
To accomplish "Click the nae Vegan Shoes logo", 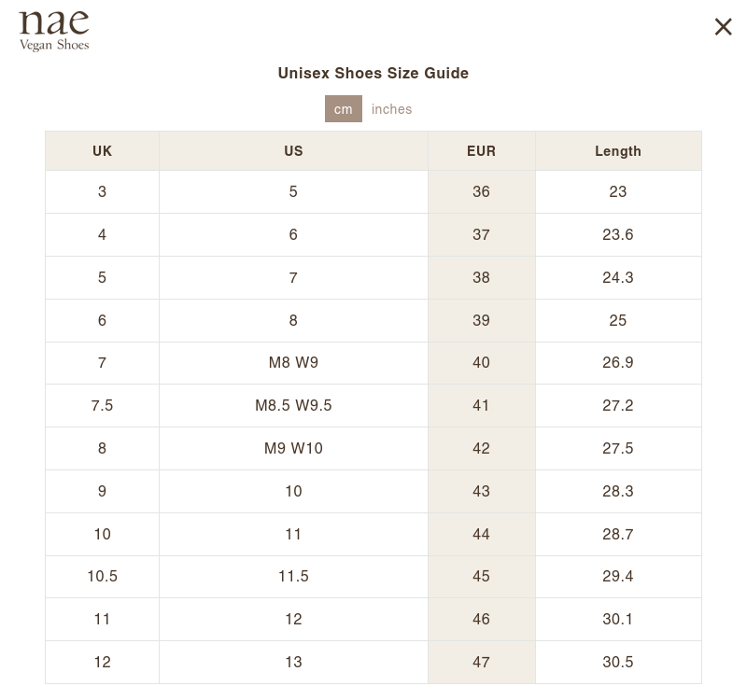I will pos(54,31).
